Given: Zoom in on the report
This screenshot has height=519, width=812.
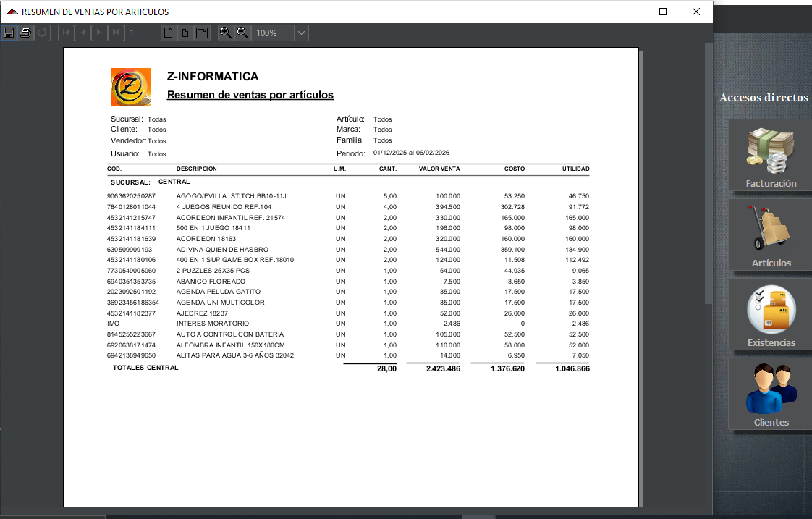Looking at the screenshot, I should (225, 32).
